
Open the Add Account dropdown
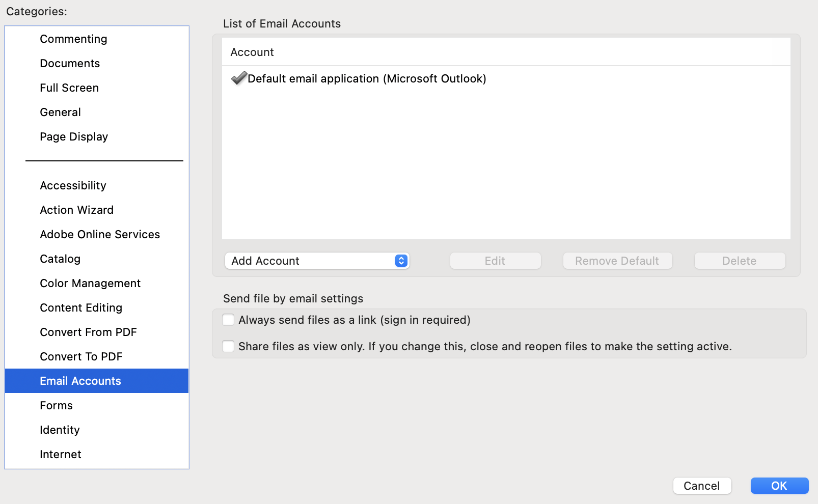(317, 261)
